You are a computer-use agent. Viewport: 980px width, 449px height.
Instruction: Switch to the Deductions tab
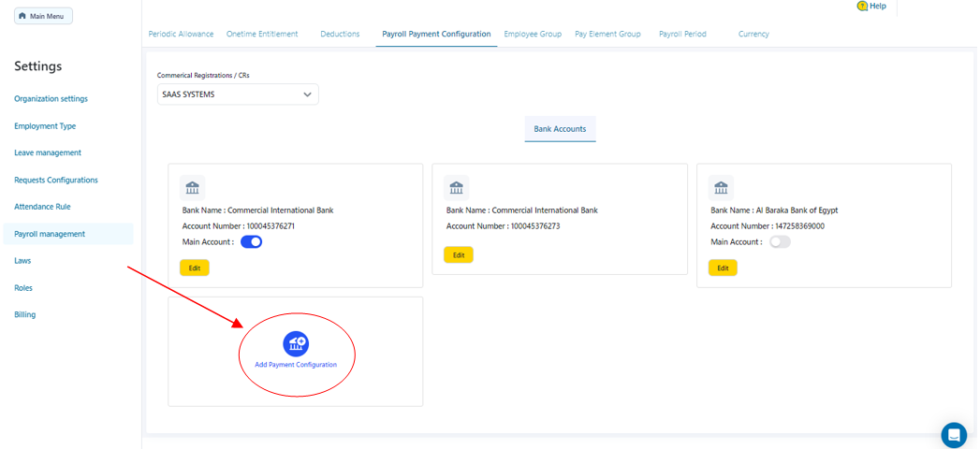[340, 34]
